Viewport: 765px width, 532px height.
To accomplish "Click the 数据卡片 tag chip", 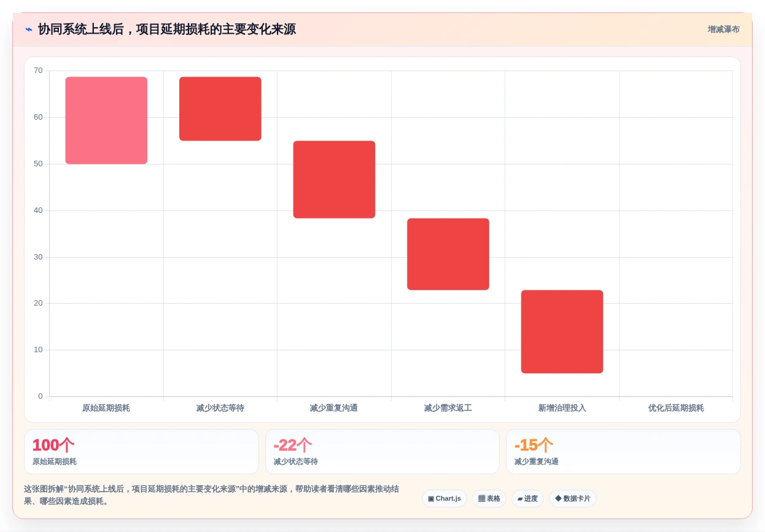I will click(x=573, y=498).
